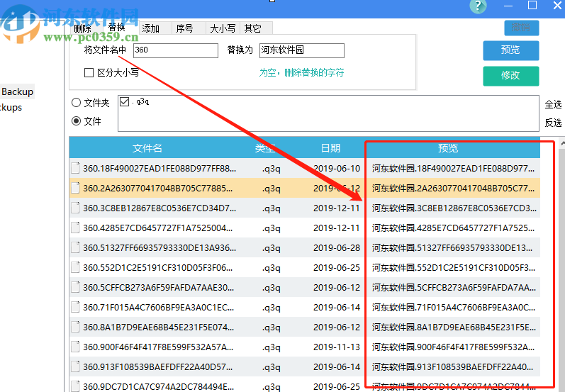The image size is (565, 392).
Task: Select row 360.8A1B7D9EAE68B45E231F5E074...
Action: (x=305, y=326)
